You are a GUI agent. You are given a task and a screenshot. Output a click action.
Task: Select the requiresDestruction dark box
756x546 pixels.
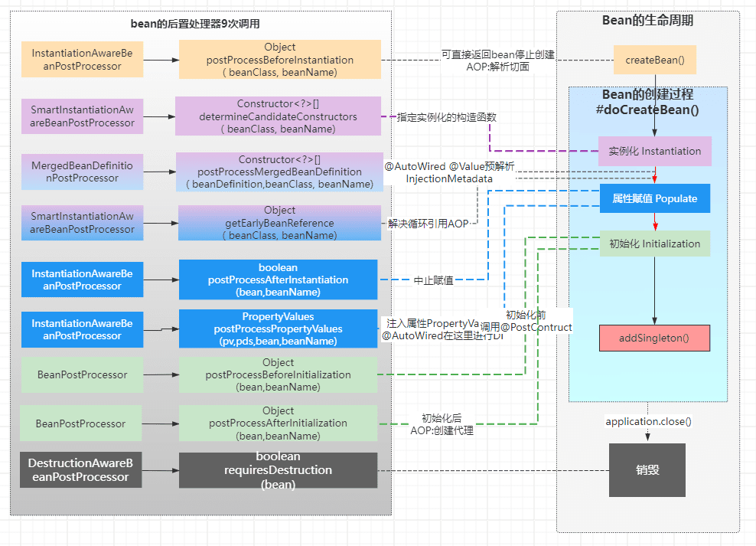(x=279, y=470)
